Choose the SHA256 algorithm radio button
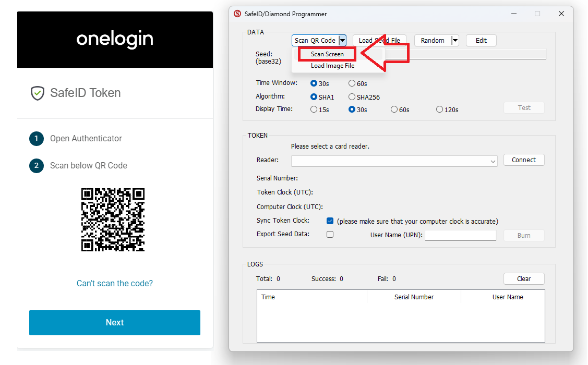 click(352, 97)
